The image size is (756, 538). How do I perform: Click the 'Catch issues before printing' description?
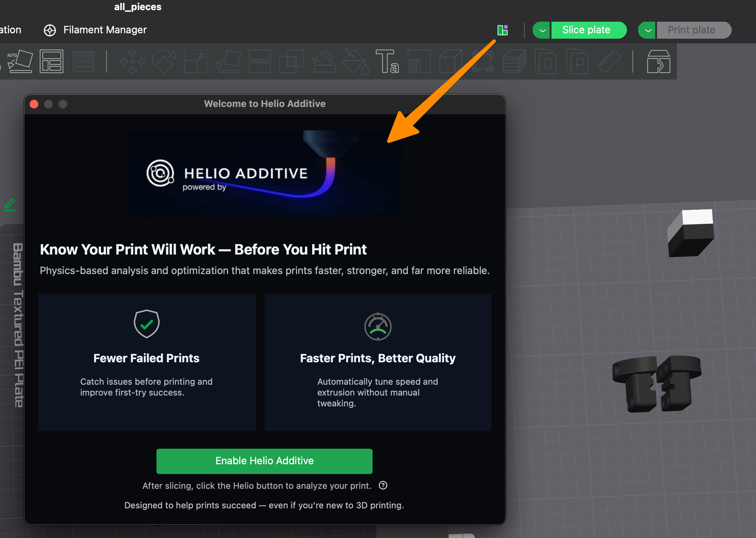146,387
